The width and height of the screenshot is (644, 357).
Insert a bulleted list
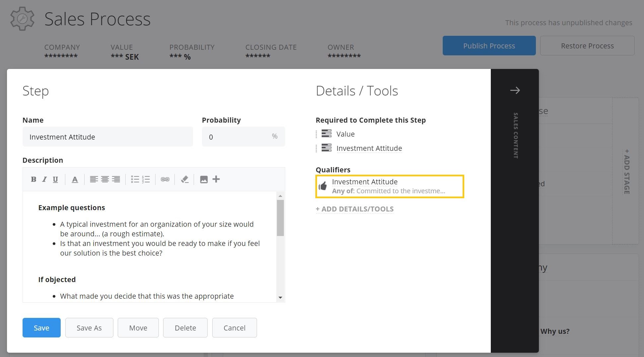tap(135, 179)
